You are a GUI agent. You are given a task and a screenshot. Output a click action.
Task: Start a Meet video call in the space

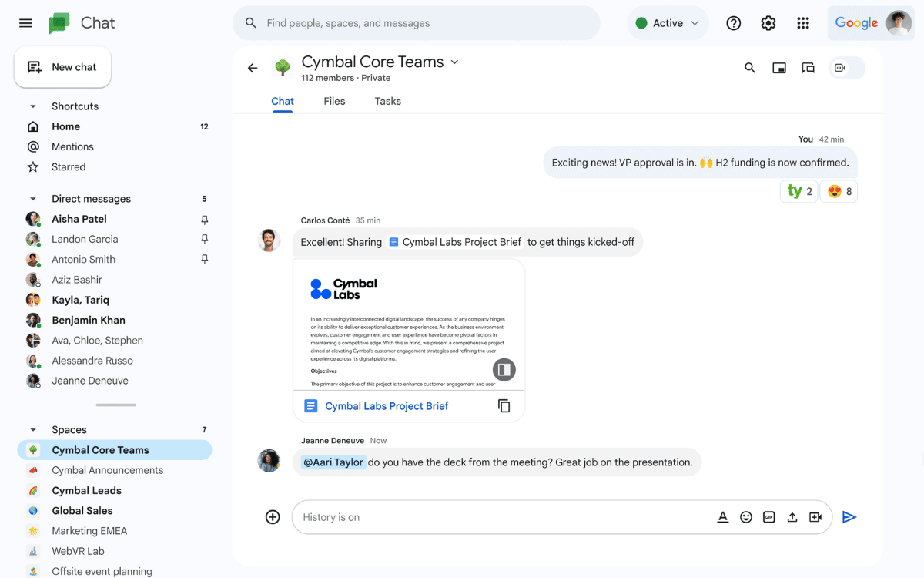point(839,68)
